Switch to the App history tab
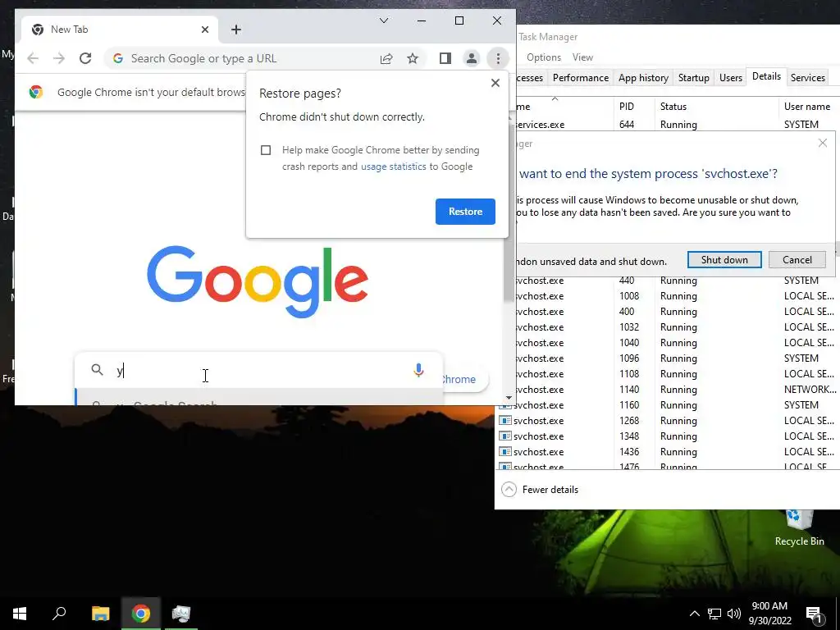 (x=643, y=78)
